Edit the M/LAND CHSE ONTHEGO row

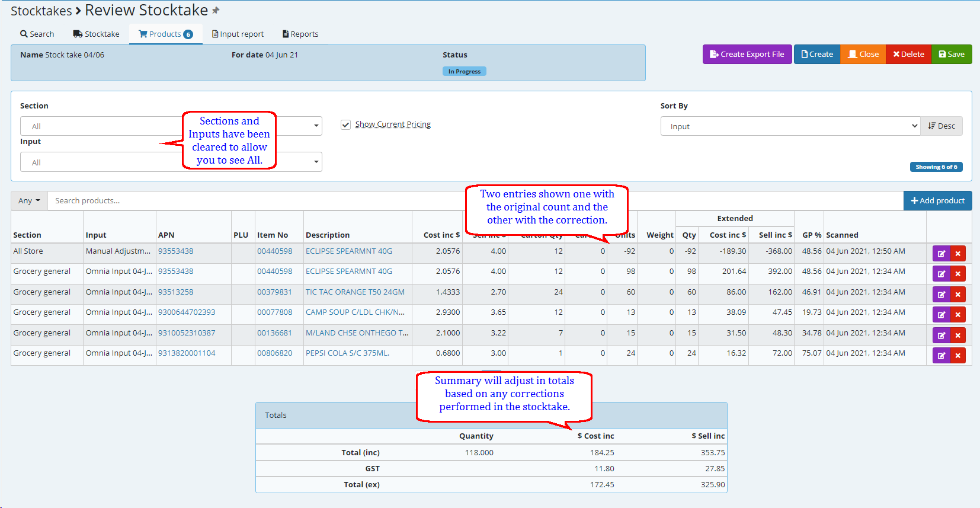point(941,336)
